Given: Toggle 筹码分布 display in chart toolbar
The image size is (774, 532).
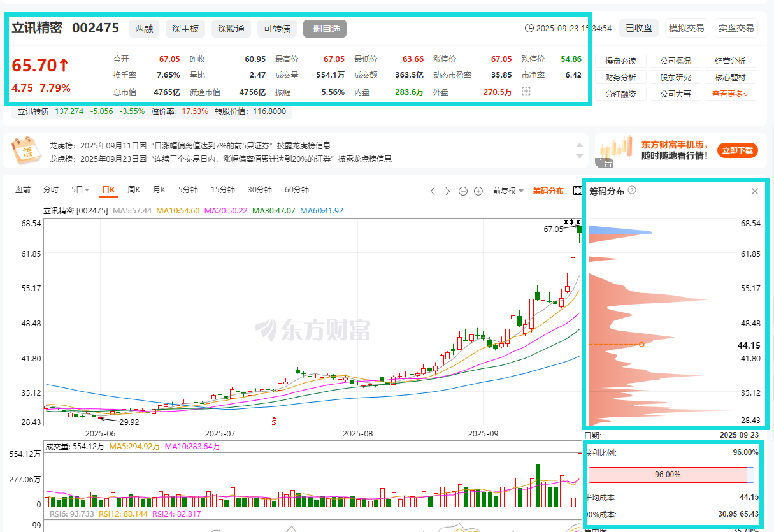Looking at the screenshot, I should click(548, 191).
